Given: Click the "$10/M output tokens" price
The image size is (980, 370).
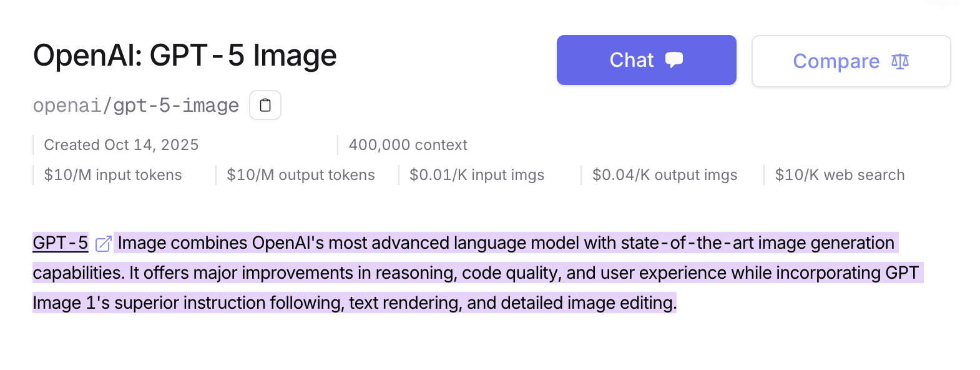Looking at the screenshot, I should pyautogui.click(x=301, y=175).
